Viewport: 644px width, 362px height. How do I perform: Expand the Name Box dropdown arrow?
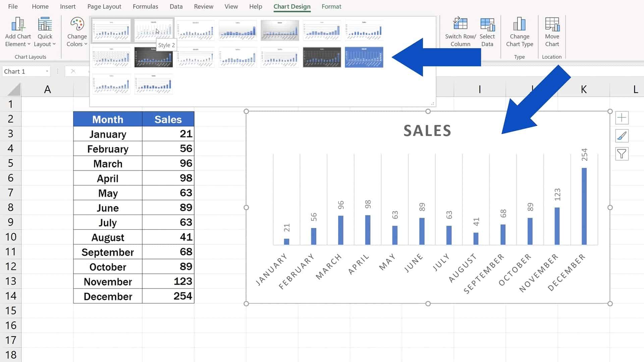pos(47,71)
